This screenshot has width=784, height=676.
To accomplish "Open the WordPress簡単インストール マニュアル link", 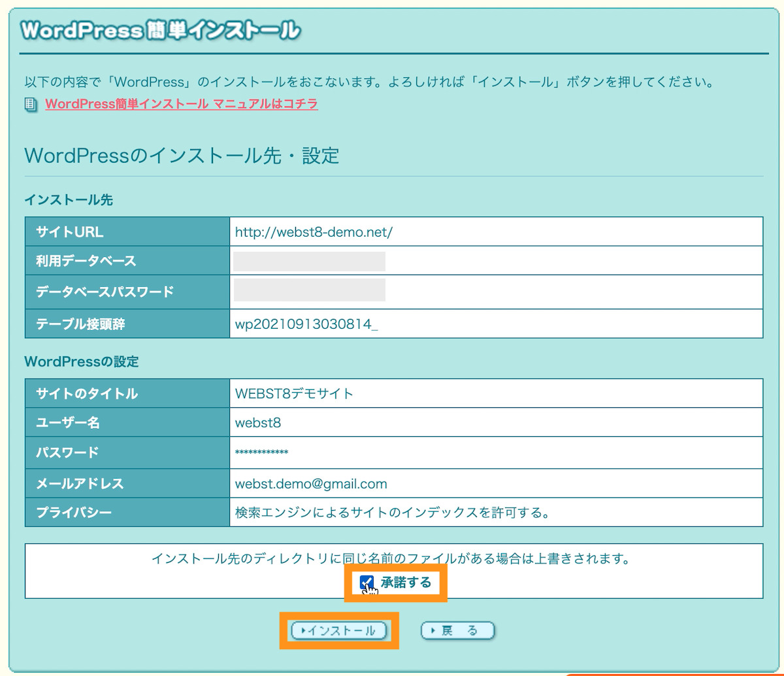I will click(180, 103).
